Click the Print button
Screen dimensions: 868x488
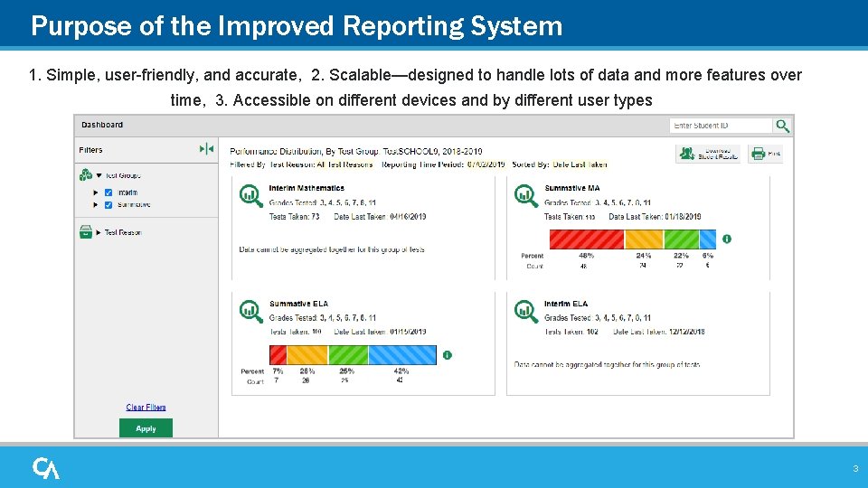click(766, 154)
